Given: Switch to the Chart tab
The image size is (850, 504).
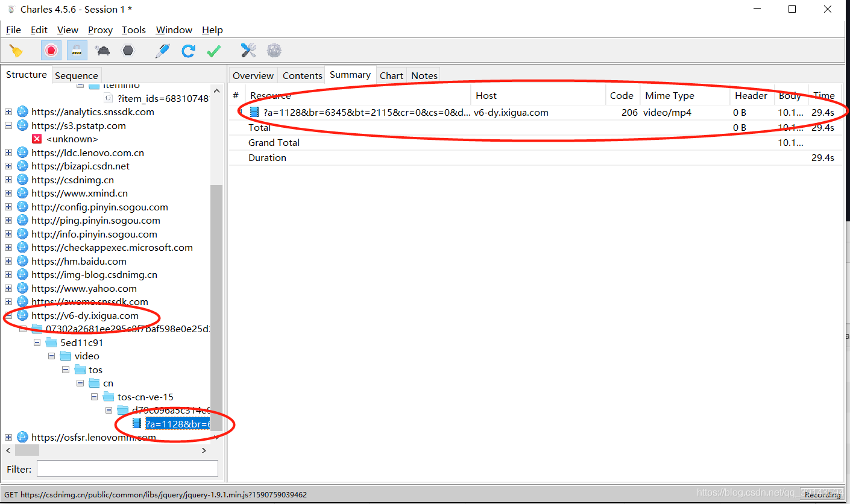Looking at the screenshot, I should click(x=391, y=75).
